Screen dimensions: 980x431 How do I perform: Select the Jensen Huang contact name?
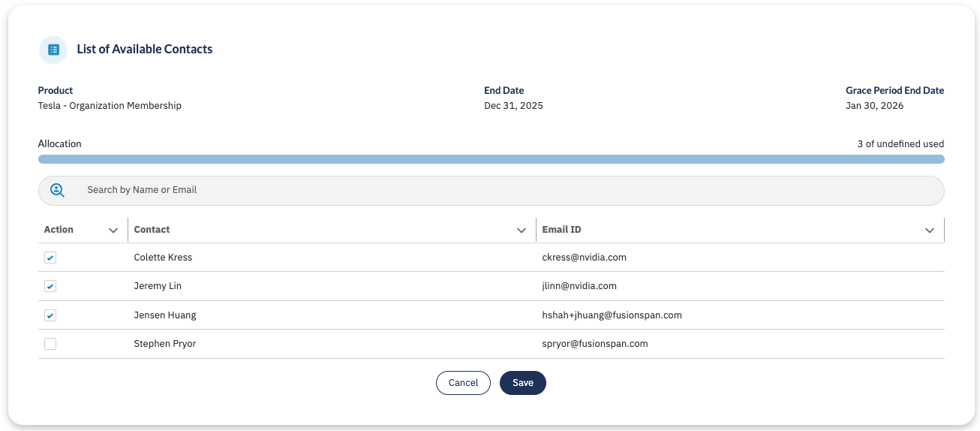pyautogui.click(x=165, y=315)
